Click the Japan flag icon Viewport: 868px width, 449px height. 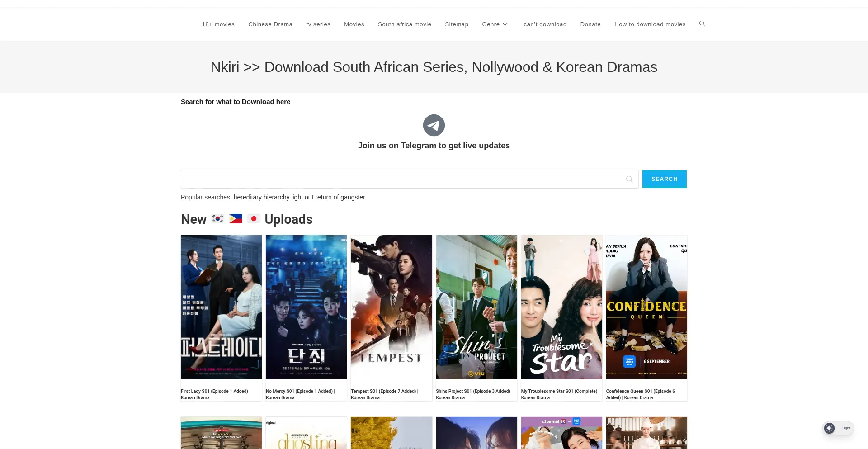tap(254, 219)
